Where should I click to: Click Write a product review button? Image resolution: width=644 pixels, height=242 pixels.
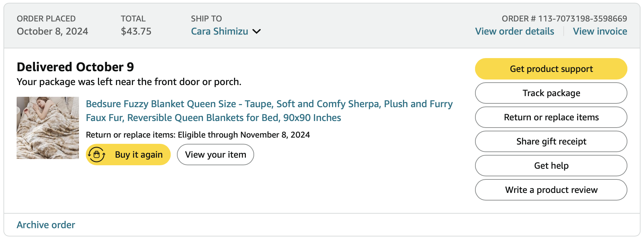(551, 190)
